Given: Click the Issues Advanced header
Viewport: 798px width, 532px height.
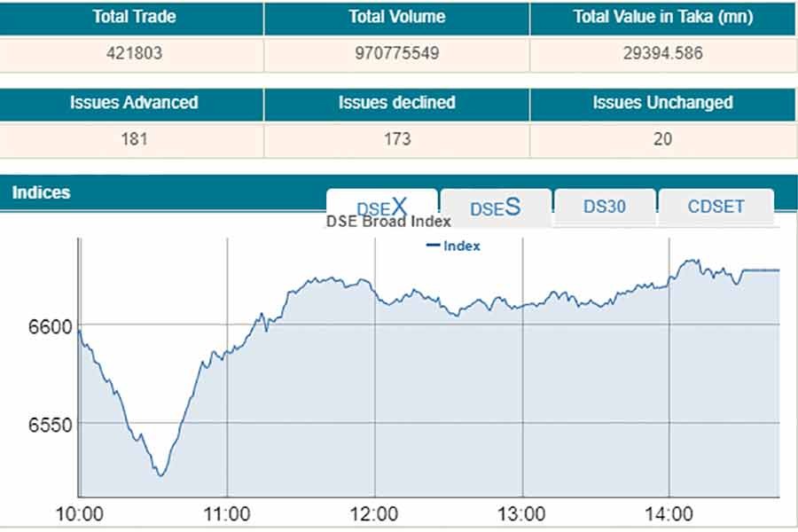Looking at the screenshot, I should [x=132, y=103].
